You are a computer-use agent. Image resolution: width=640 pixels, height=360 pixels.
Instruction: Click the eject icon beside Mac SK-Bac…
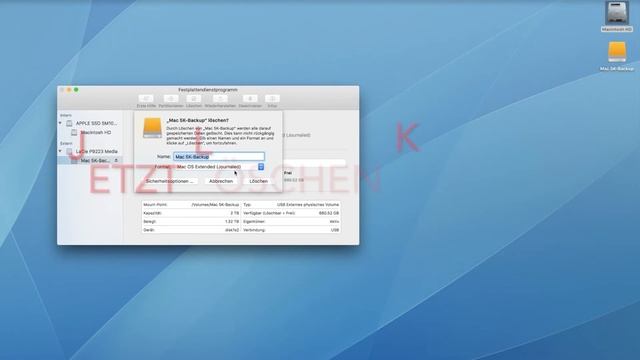click(x=116, y=160)
